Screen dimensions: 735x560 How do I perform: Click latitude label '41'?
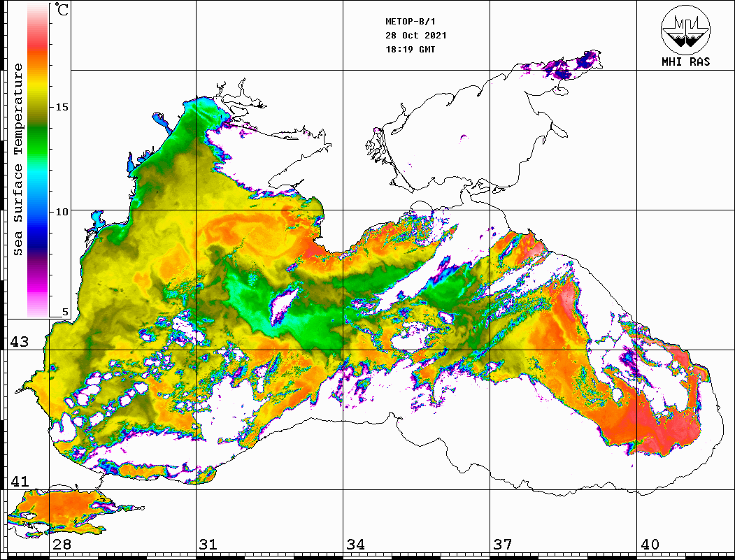tap(19, 482)
